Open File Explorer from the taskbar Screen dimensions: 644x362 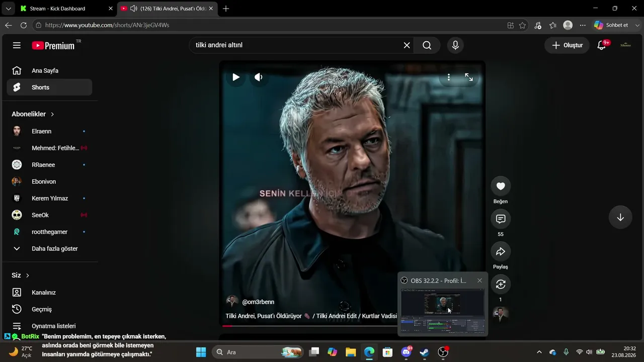pos(351,352)
